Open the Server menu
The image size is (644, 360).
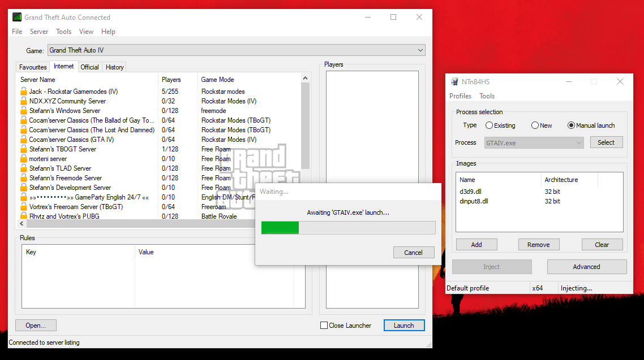(39, 32)
